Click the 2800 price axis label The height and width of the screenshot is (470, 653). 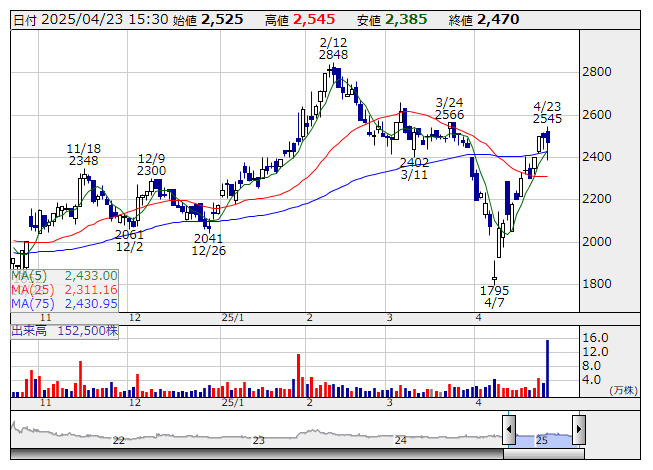(596, 72)
